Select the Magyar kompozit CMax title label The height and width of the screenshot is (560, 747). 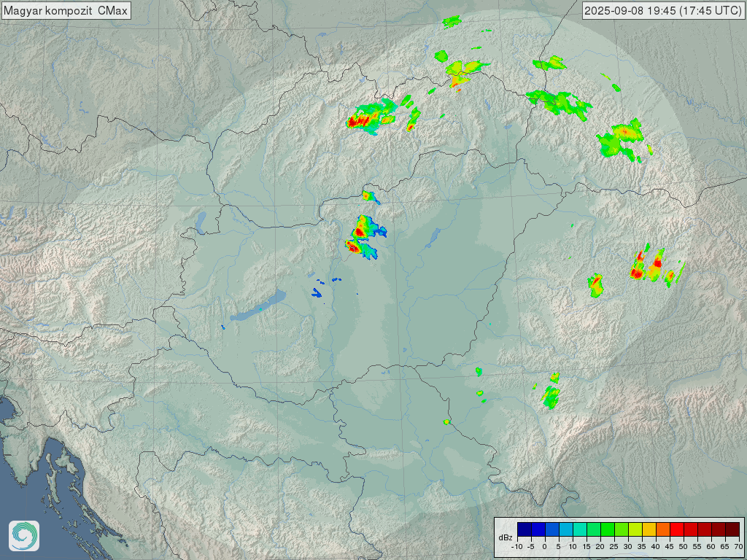[x=66, y=10]
